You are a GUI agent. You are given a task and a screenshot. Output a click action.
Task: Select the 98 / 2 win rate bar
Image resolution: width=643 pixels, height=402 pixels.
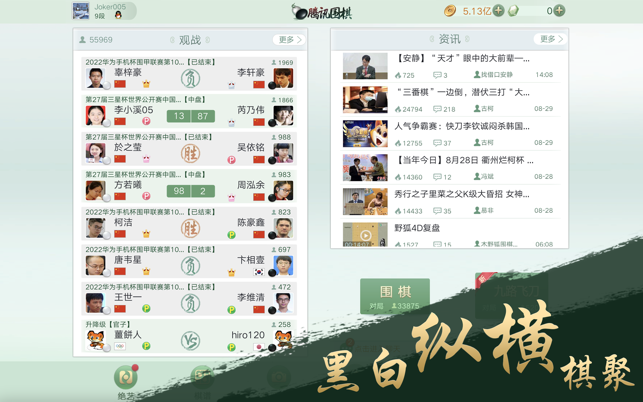191,191
